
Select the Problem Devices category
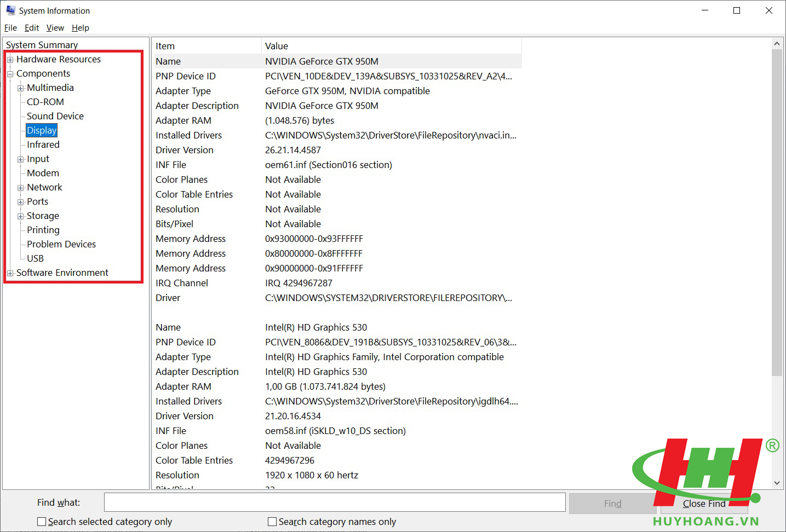pos(61,244)
